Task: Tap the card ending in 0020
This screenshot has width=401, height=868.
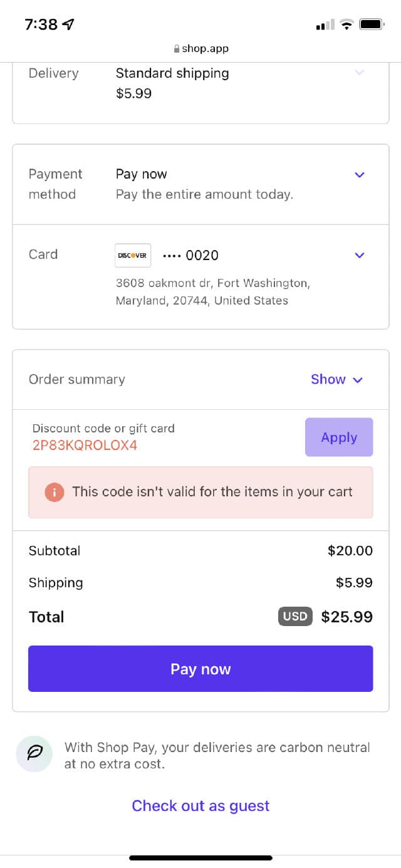Action: tap(190, 256)
